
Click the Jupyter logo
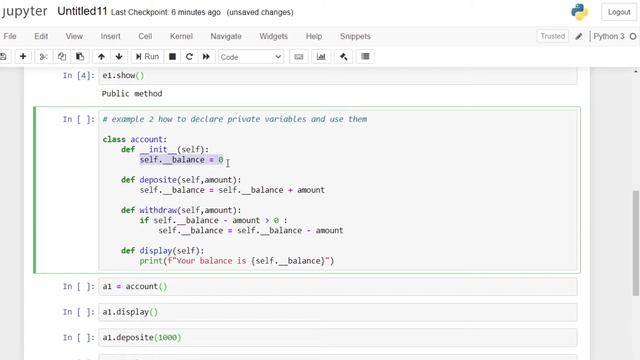point(24,11)
